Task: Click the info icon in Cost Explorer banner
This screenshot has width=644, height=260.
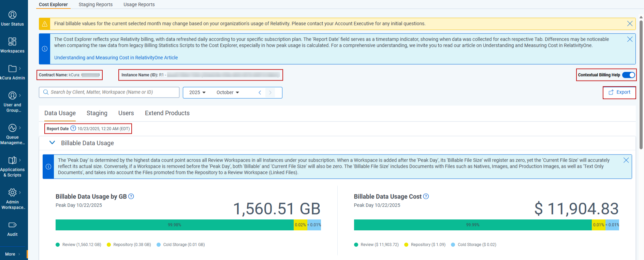Action: [x=45, y=49]
